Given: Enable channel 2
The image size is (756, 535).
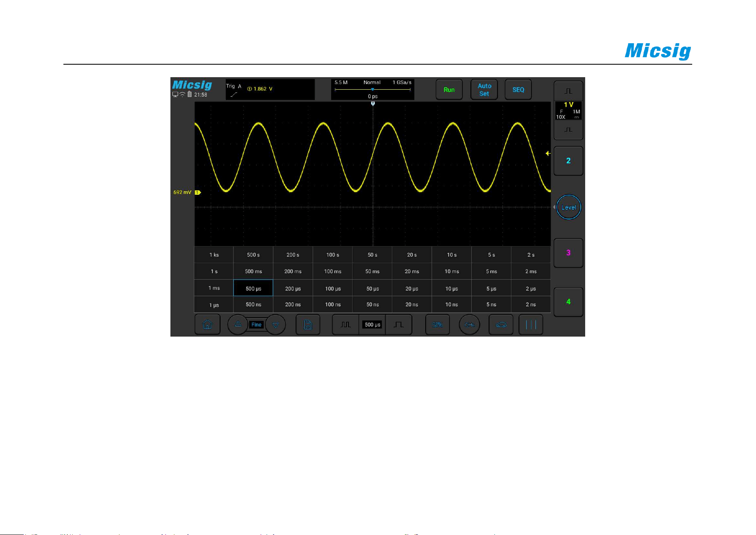Looking at the screenshot, I should tap(568, 161).
